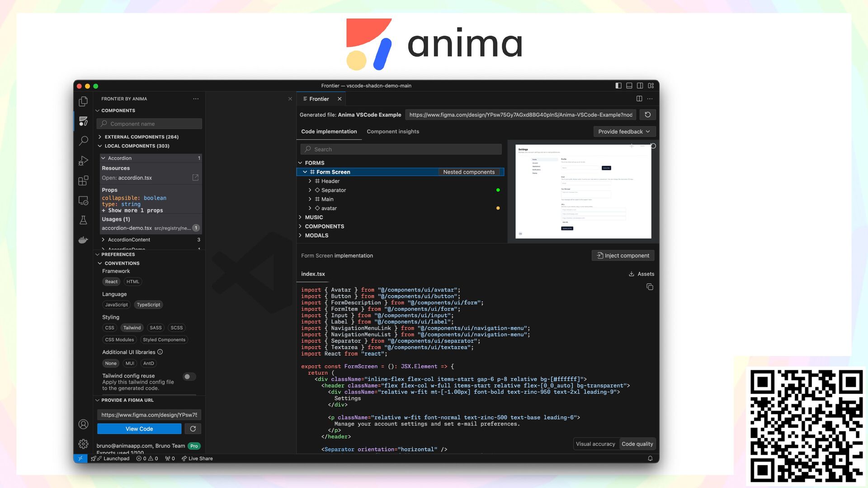Open accordion.tsx with the external link icon
The image size is (868, 488).
click(x=195, y=178)
